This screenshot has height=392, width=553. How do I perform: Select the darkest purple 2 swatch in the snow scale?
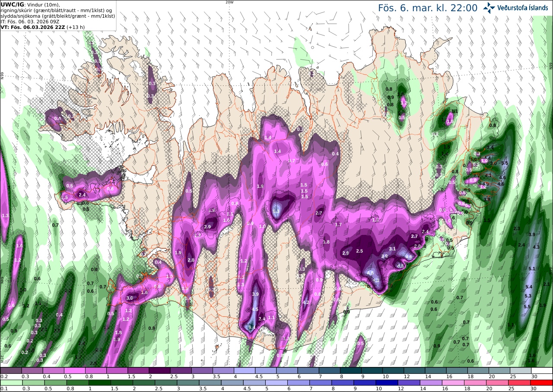click(159, 370)
